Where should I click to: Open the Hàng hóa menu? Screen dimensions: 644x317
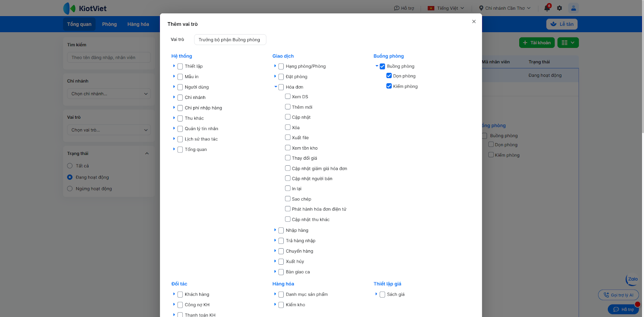click(138, 24)
